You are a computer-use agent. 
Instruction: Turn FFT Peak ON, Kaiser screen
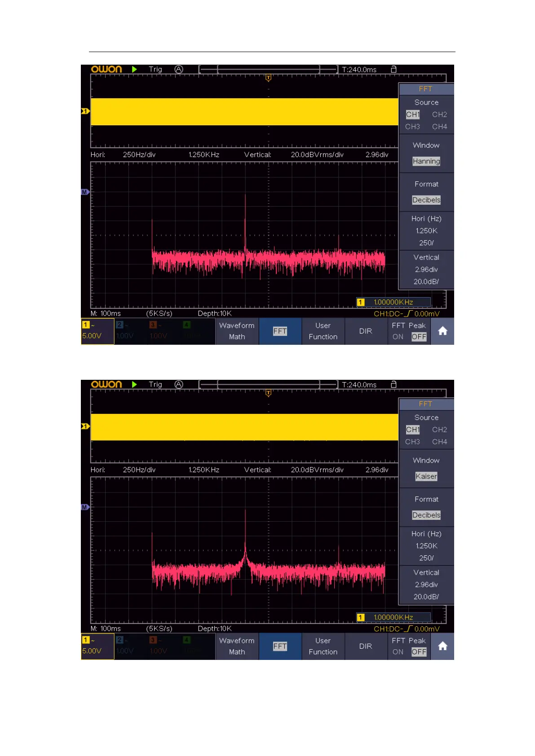point(398,652)
